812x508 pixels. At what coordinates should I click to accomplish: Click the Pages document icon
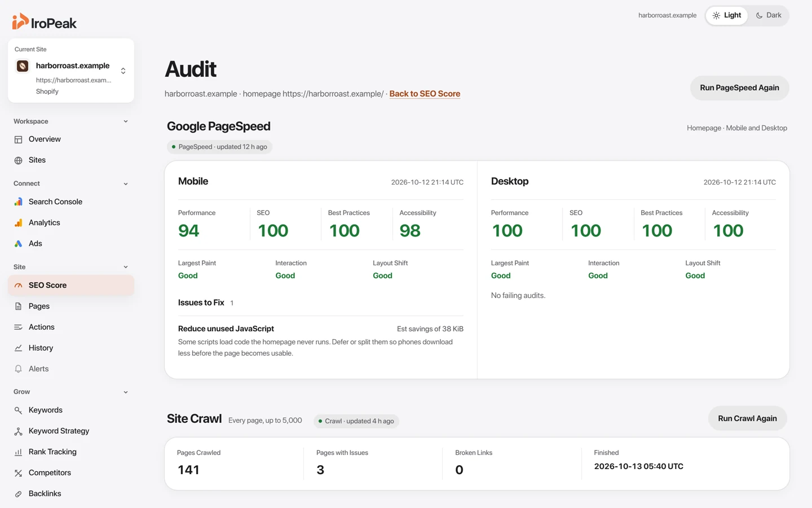tap(18, 306)
